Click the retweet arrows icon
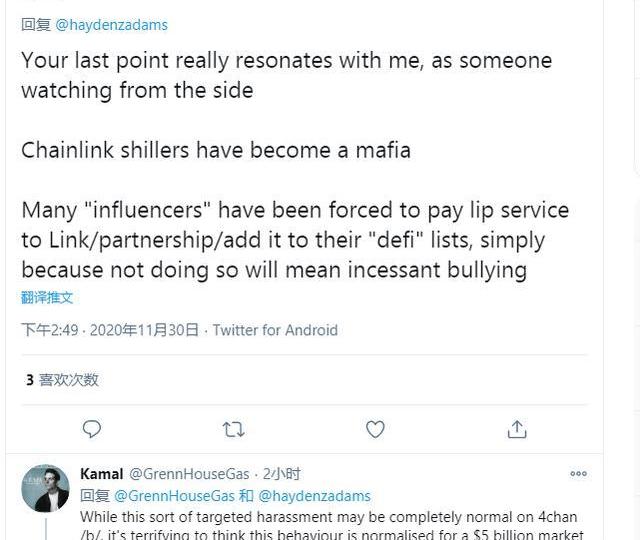 click(233, 429)
